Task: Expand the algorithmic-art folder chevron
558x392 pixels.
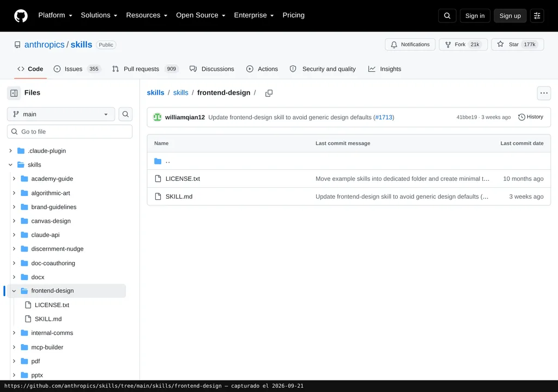Action: click(14, 193)
